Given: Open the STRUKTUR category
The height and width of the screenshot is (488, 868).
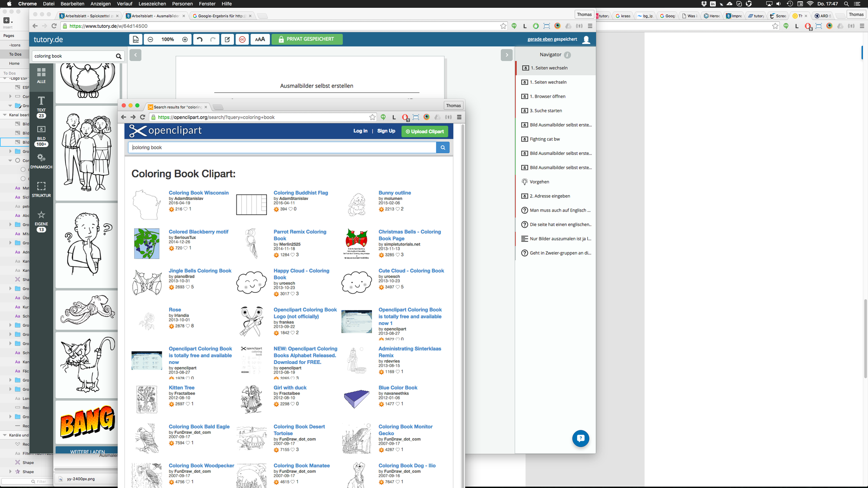Looking at the screenshot, I should (x=41, y=190).
